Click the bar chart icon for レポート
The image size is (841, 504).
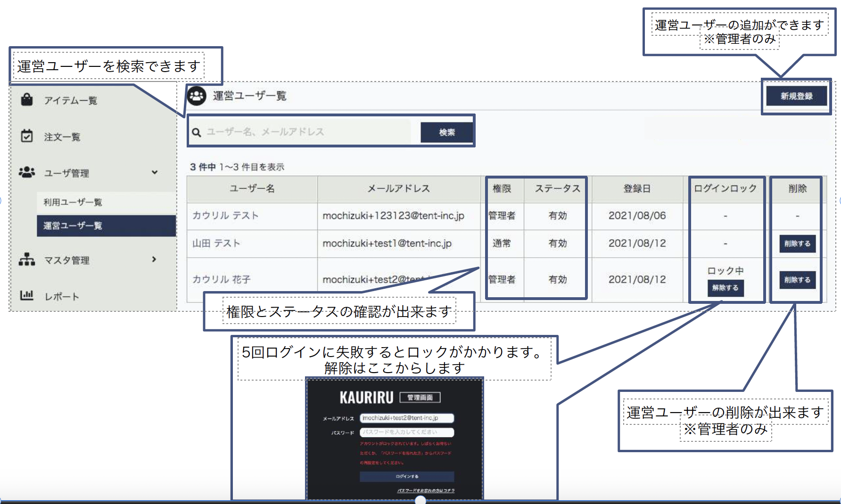[x=27, y=296]
